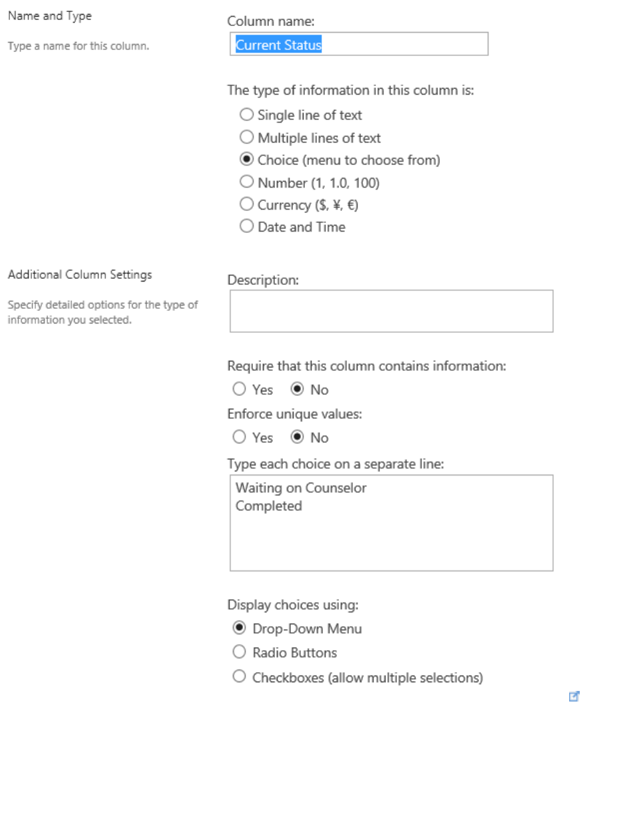627x840 pixels.
Task: Pick the Number (1, 1.0, 100) type
Action: point(247,182)
